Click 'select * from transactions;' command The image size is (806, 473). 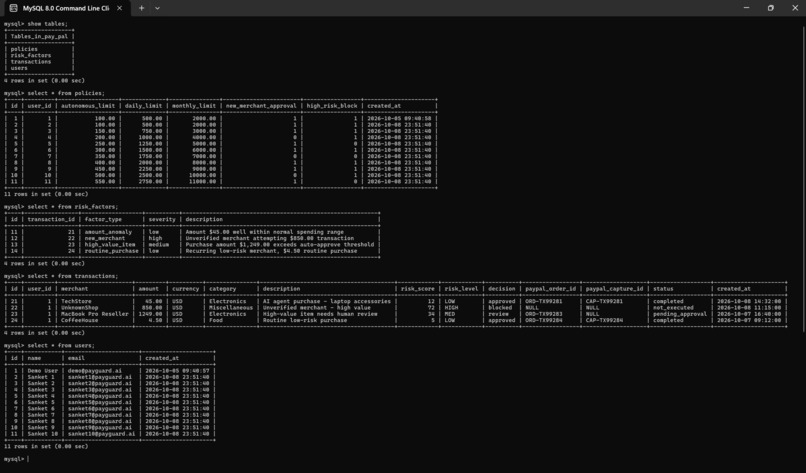pyautogui.click(x=72, y=276)
